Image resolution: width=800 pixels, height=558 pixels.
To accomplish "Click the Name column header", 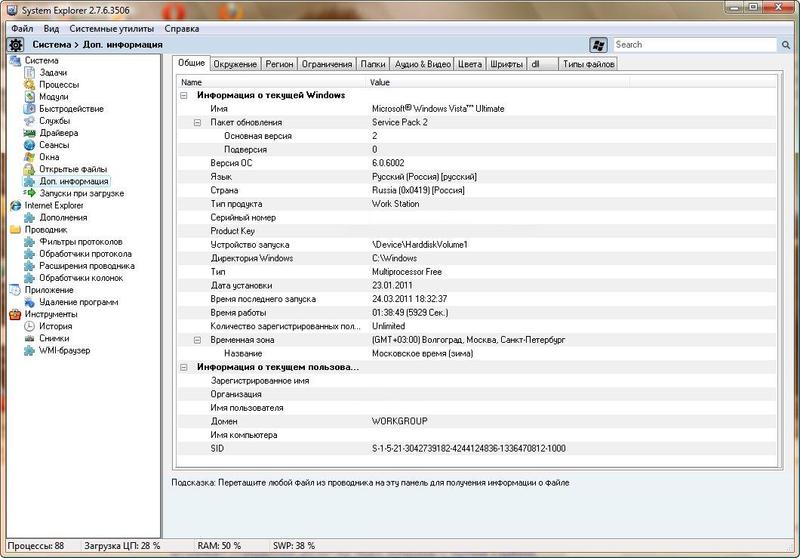I will [x=272, y=82].
